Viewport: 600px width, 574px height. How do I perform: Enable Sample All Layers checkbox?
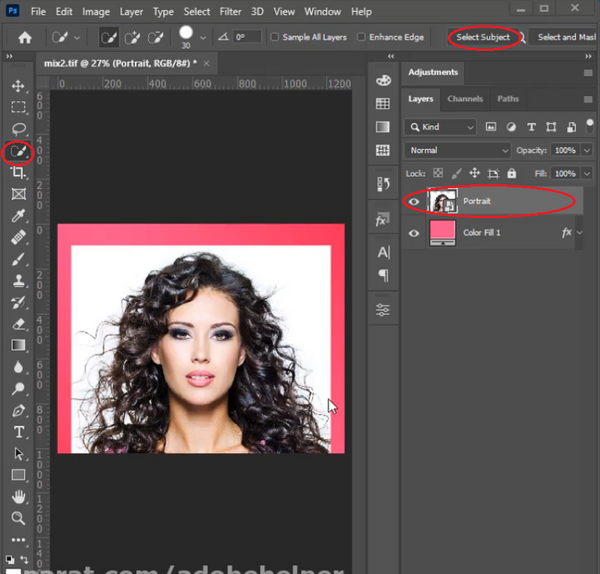coord(275,37)
